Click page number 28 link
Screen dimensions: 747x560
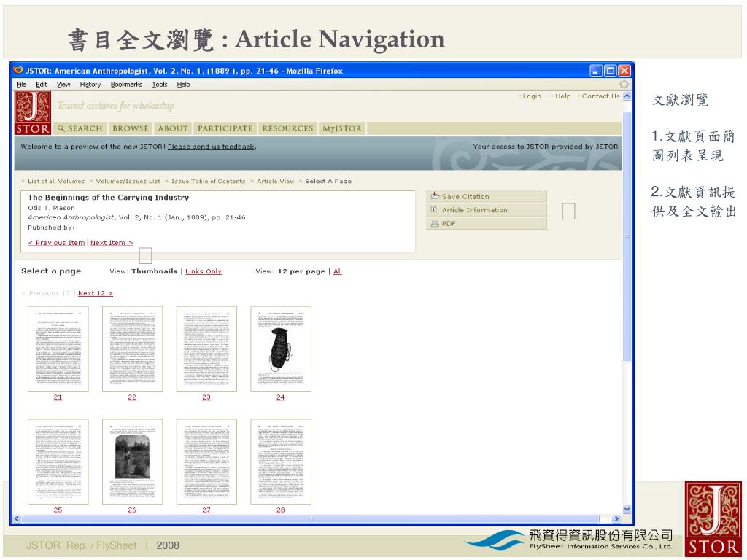[x=281, y=510]
